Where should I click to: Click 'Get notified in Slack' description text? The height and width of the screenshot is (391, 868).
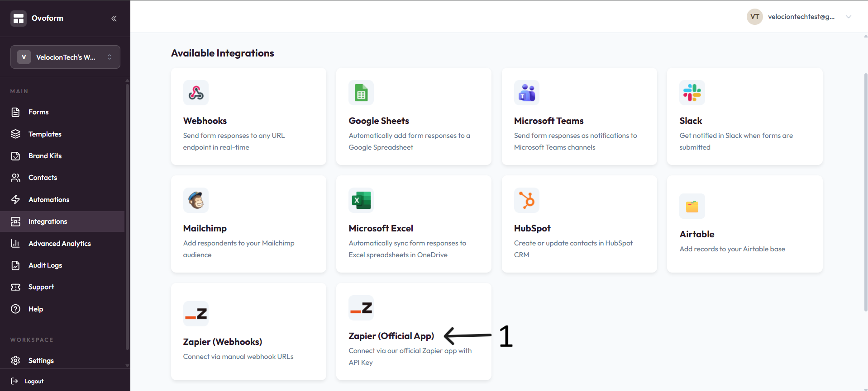point(736,141)
